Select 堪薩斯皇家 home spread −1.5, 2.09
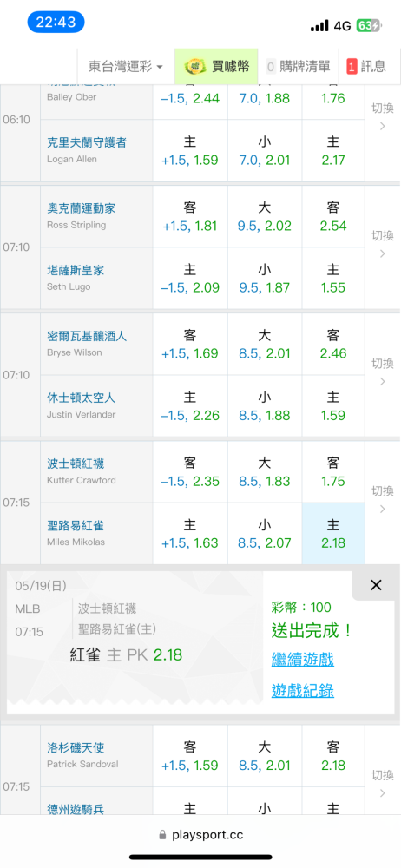 point(190,279)
